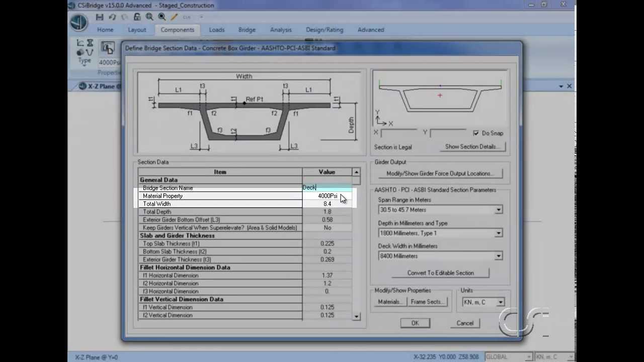
Task: Open the X-Z Plane view options arrow
Action: (x=561, y=86)
